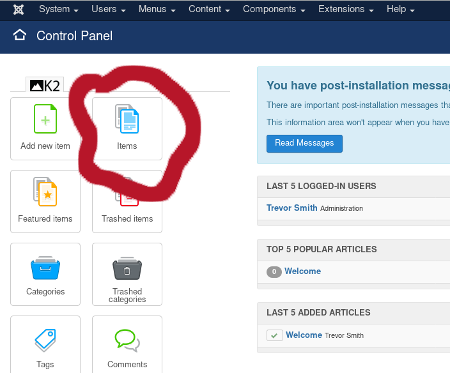Screen dimensions: 450x373
Task: Open the Categories drawer icon
Action: tap(45, 268)
